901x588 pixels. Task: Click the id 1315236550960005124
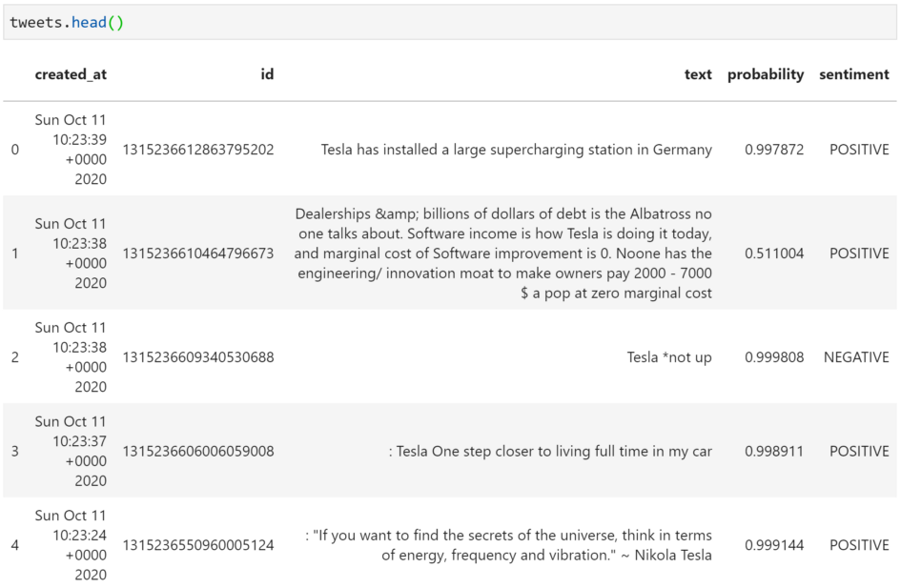(198, 545)
